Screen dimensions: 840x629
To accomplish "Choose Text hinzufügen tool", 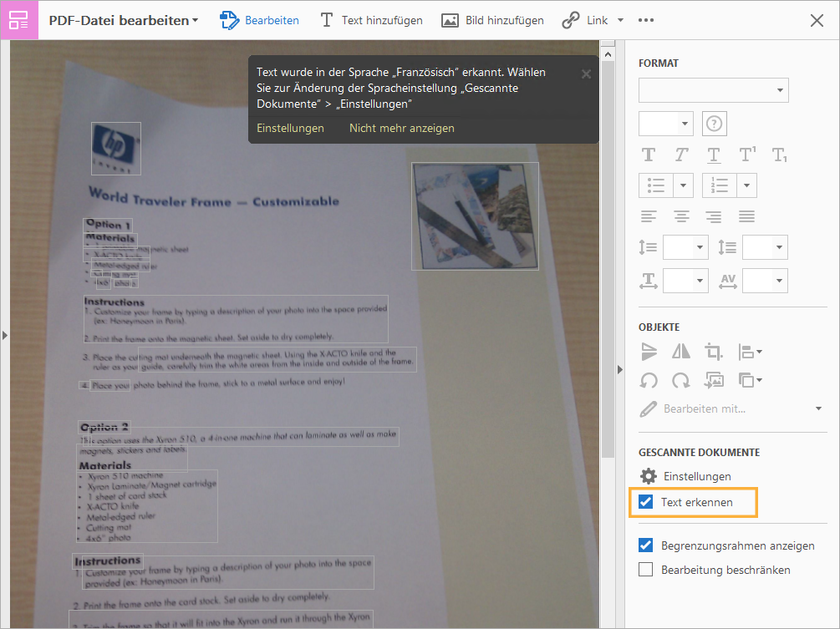I will [372, 20].
